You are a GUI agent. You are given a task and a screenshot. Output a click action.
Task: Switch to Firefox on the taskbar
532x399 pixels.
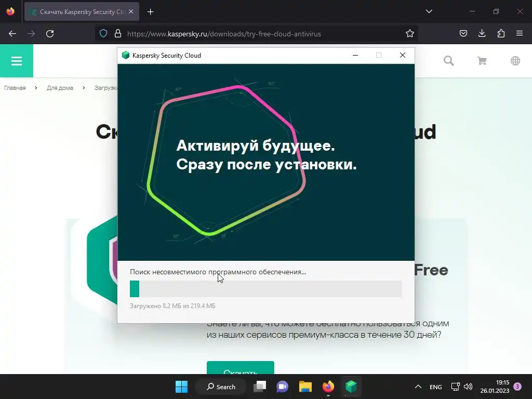[x=328, y=387]
